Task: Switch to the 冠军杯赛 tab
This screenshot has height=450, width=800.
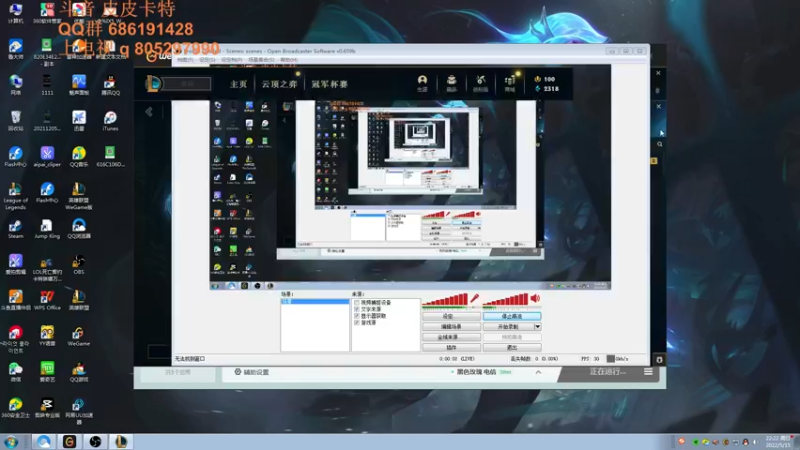Action: tap(329, 84)
